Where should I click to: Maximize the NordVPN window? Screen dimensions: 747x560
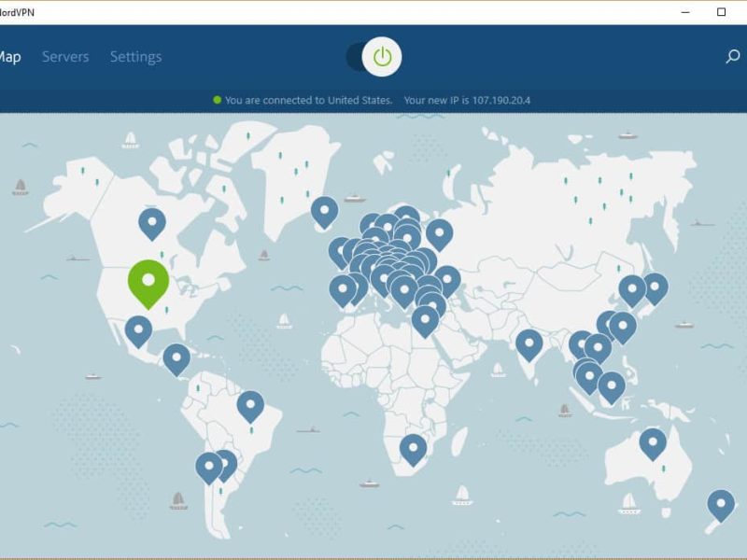pos(721,12)
